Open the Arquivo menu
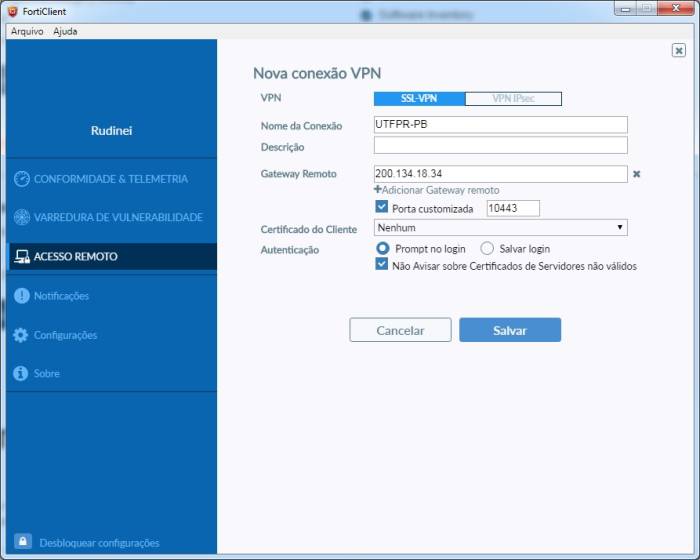 27,31
